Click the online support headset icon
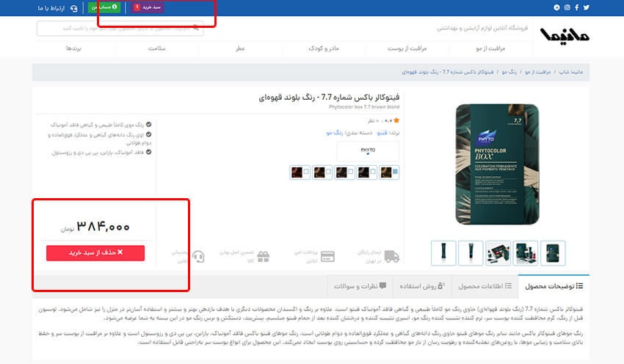This screenshot has width=624, height=364. (x=198, y=257)
